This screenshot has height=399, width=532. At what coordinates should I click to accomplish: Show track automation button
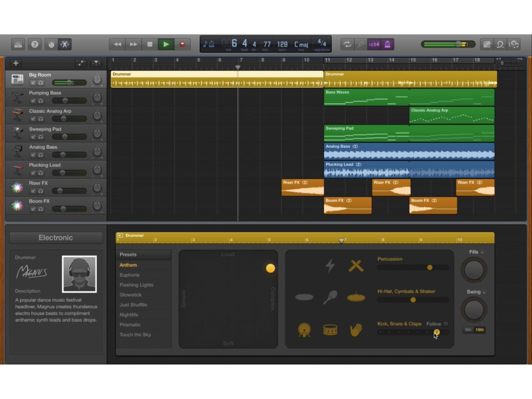coord(81,63)
